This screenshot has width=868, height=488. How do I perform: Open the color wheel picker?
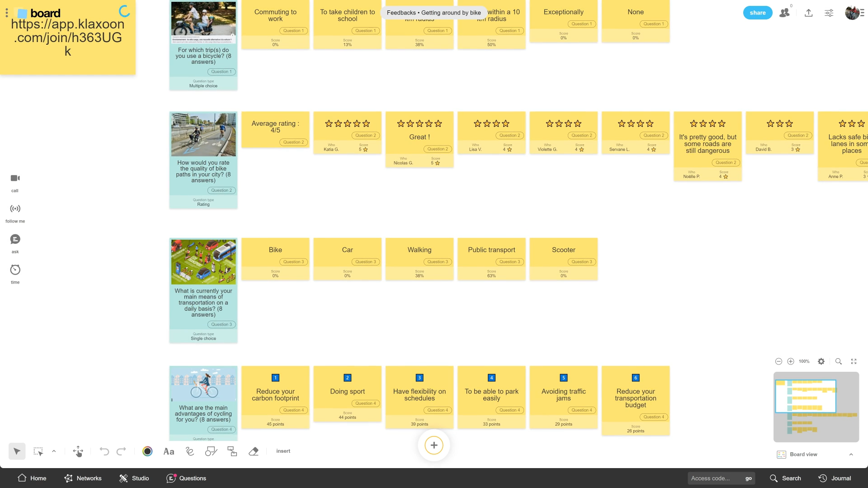pos(147,451)
